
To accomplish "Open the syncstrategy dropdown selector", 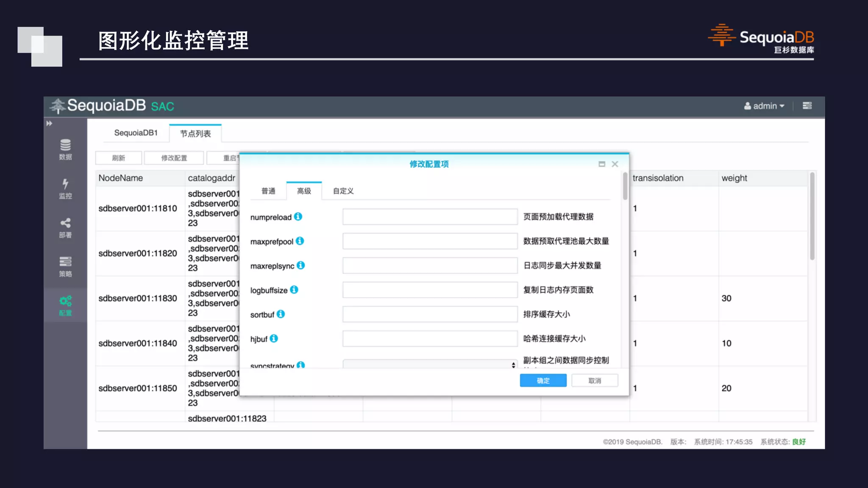I will (430, 364).
